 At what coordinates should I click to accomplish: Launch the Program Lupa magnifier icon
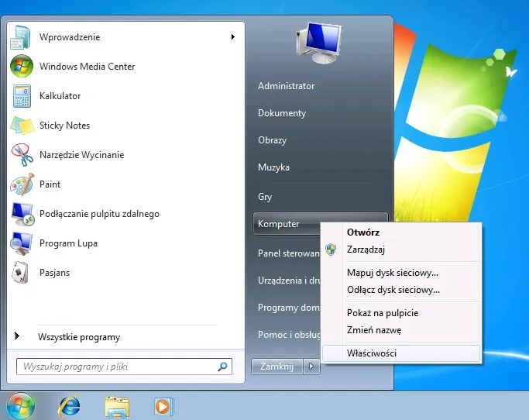click(x=22, y=243)
